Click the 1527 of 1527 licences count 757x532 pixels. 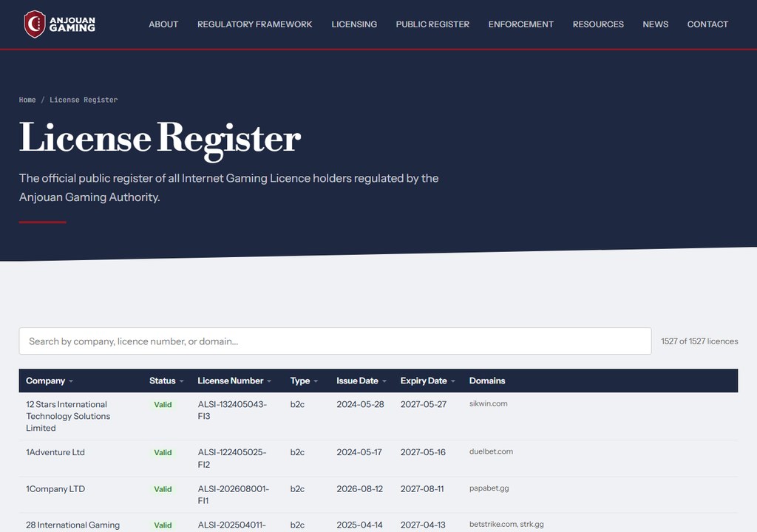[x=699, y=341]
